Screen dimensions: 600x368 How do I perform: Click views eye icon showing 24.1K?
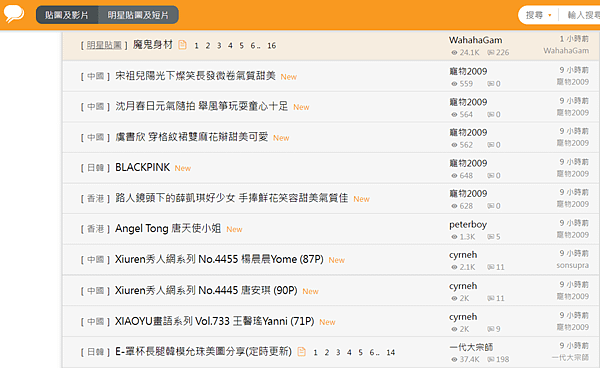454,52
